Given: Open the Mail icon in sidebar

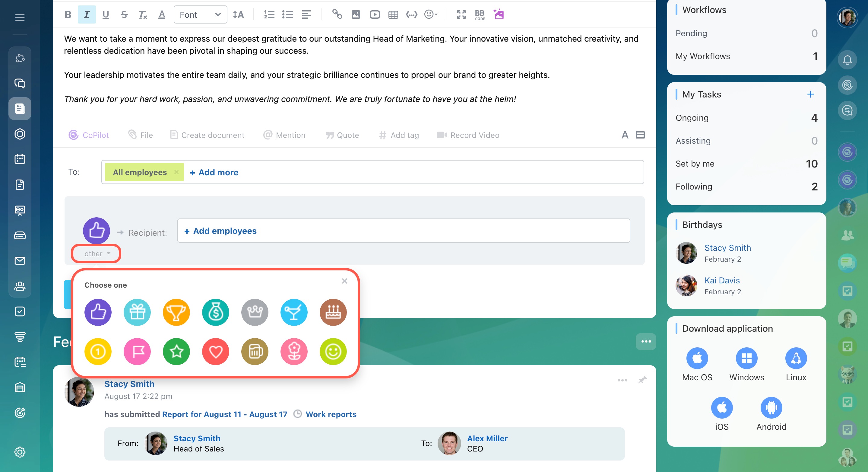Looking at the screenshot, I should pos(20,261).
